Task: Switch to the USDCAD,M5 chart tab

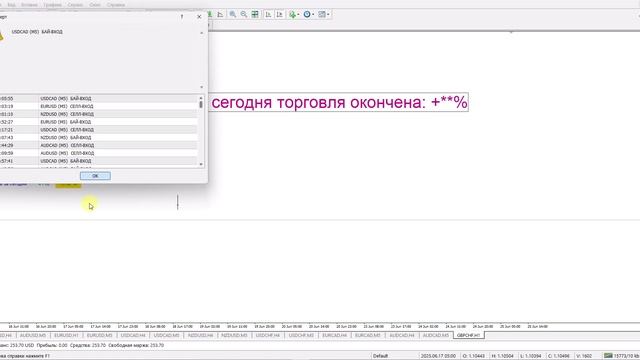Action: tap(167, 336)
